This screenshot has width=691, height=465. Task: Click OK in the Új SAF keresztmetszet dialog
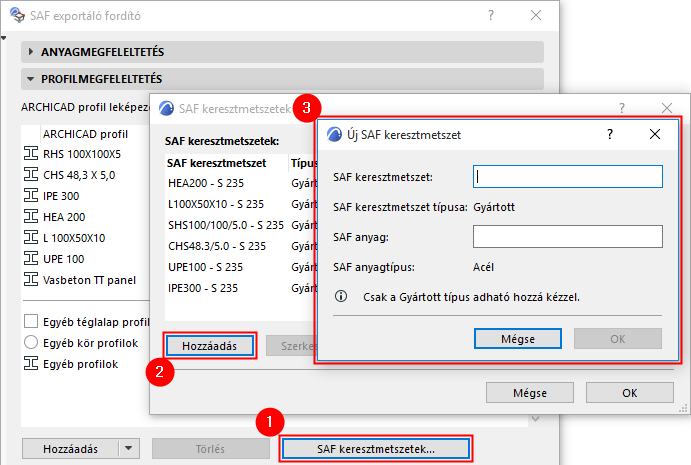pyautogui.click(x=618, y=339)
